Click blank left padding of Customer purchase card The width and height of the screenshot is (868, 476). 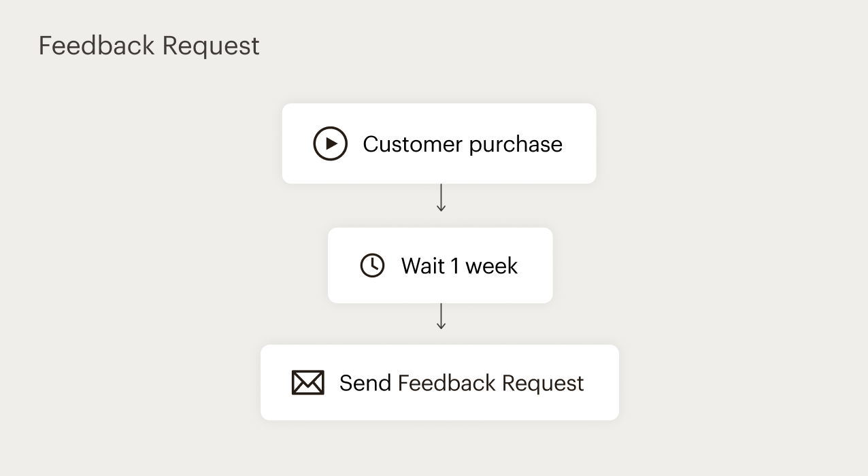297,143
